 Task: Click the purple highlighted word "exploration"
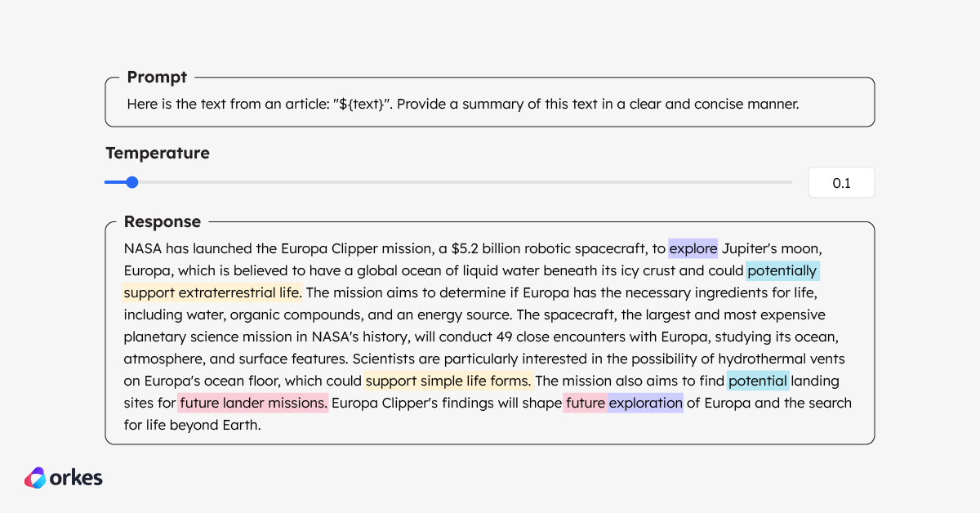click(645, 403)
